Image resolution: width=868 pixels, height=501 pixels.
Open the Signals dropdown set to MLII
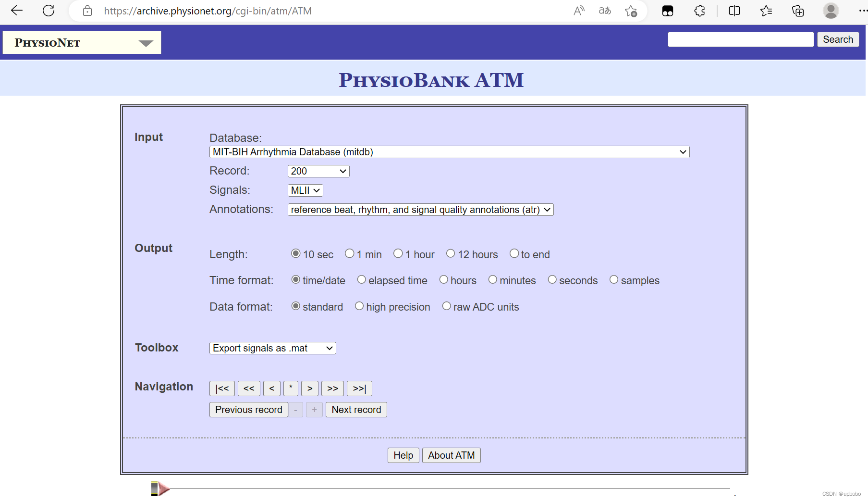coord(305,190)
